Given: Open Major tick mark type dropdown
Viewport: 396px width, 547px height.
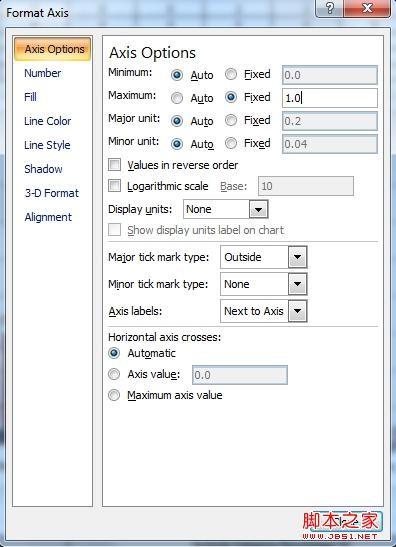Looking at the screenshot, I should pyautogui.click(x=298, y=257).
